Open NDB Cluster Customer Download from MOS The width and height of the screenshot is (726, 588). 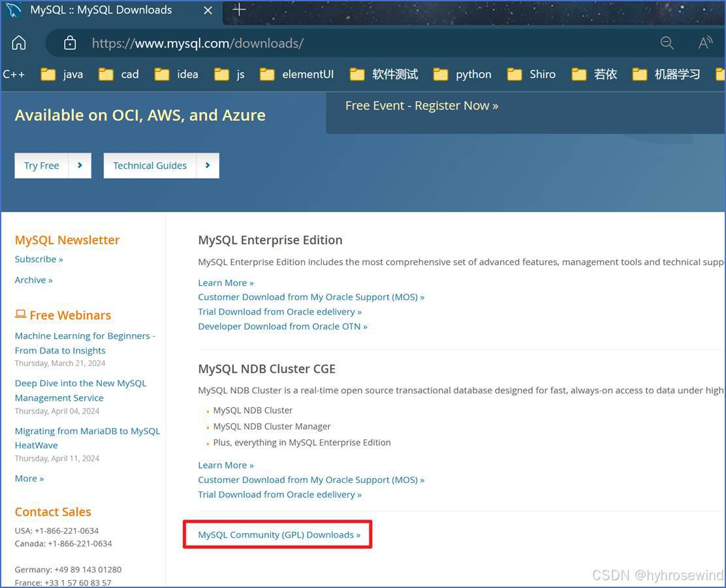point(311,480)
